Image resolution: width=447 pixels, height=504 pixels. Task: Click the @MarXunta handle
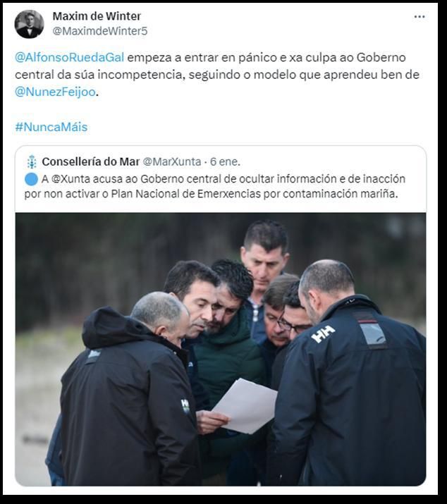172,161
